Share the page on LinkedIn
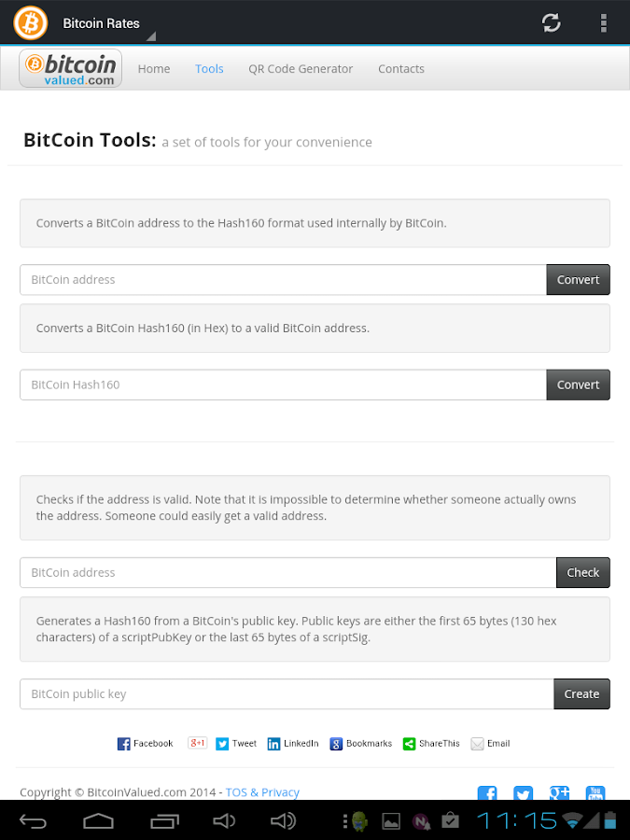Viewport: 630px width, 840px height. coord(293,744)
